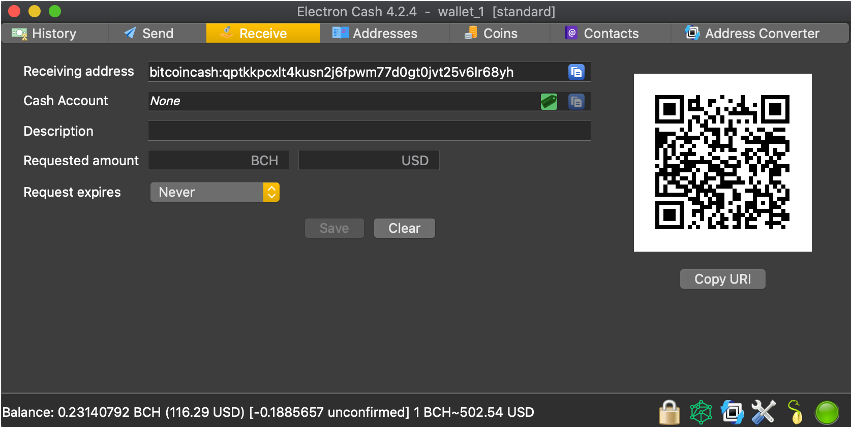Click the receive address QR code
This screenshot has height=428, width=852.
722,163
